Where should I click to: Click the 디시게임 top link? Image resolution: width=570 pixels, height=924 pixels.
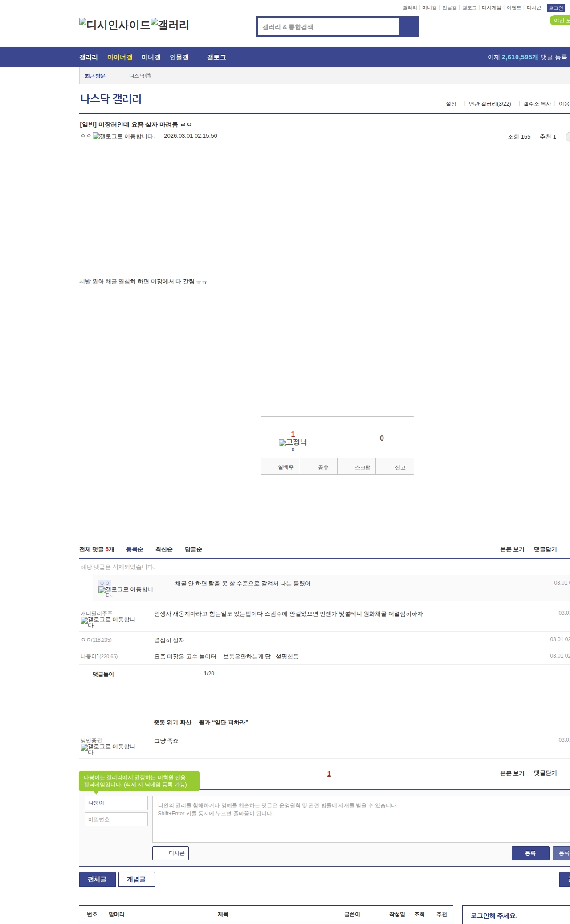492,8
